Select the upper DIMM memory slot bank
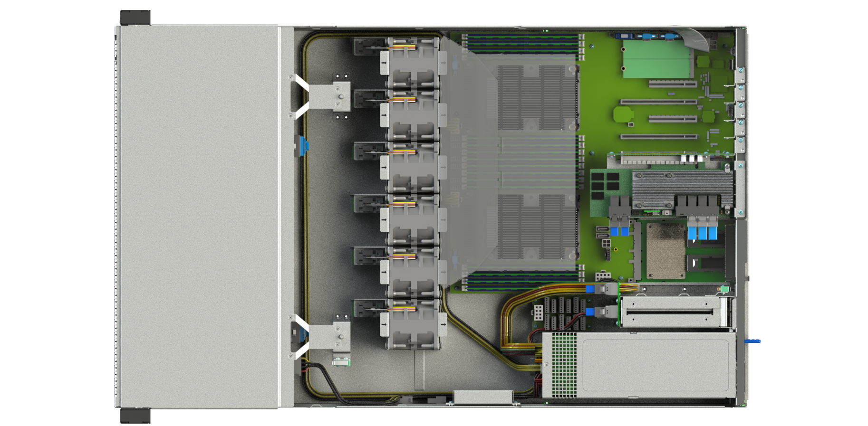This screenshot has width=868, height=426. point(522,43)
